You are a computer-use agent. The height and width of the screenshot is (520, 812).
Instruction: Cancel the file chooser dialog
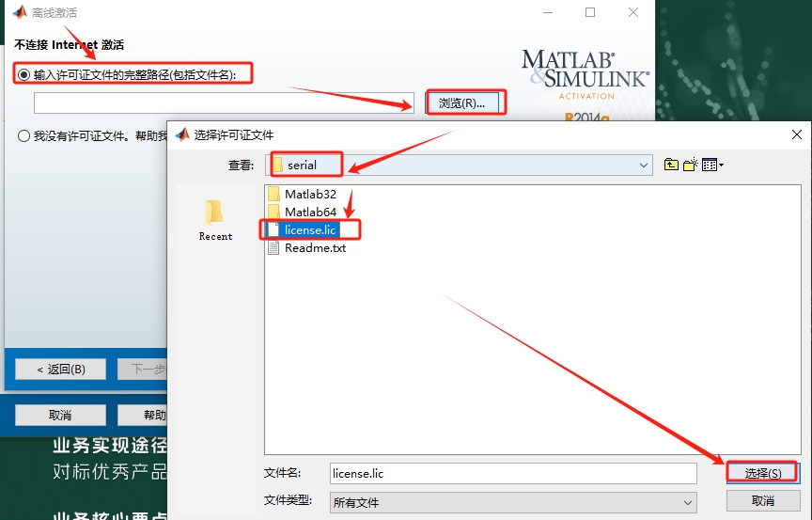[762, 501]
